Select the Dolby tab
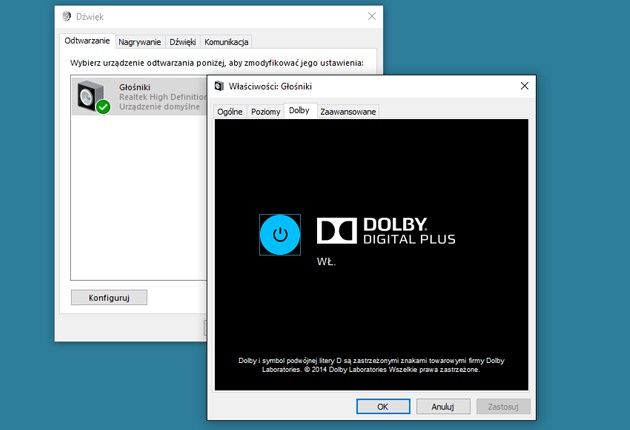 [299, 111]
